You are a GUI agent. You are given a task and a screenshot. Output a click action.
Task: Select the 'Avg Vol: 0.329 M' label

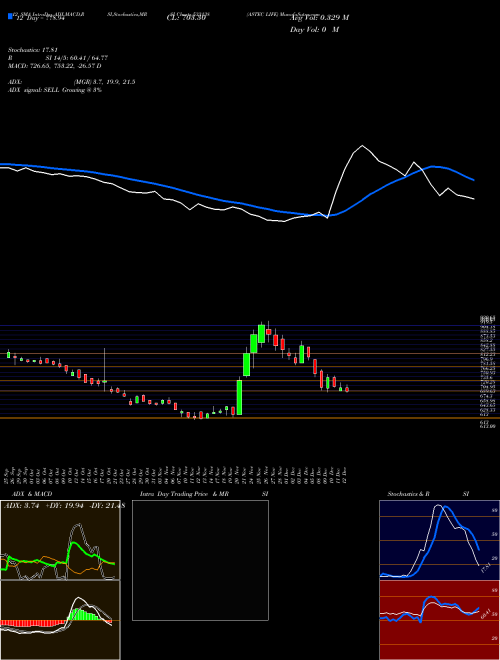319,18
